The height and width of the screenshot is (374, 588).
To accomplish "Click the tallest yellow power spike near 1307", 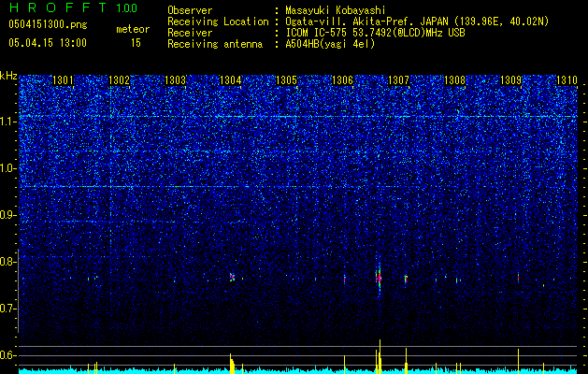I will pos(380,356).
